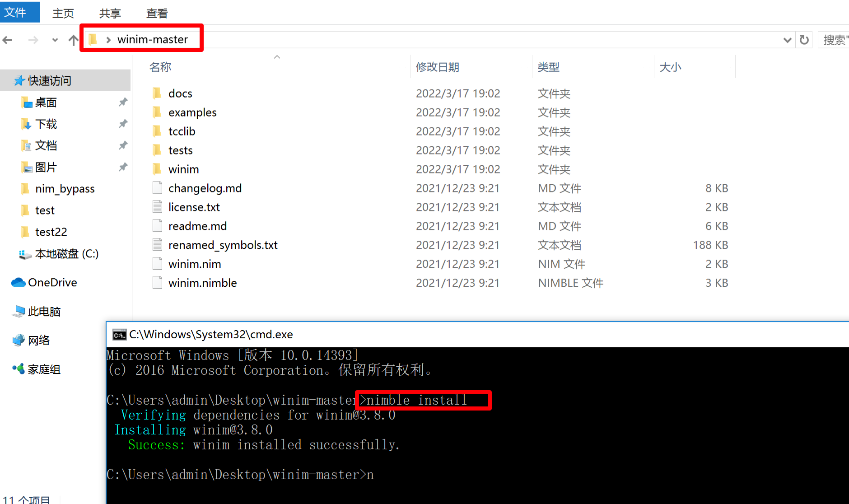The width and height of the screenshot is (849, 504).
Task: Select the license.txt file icon
Action: coord(157,207)
